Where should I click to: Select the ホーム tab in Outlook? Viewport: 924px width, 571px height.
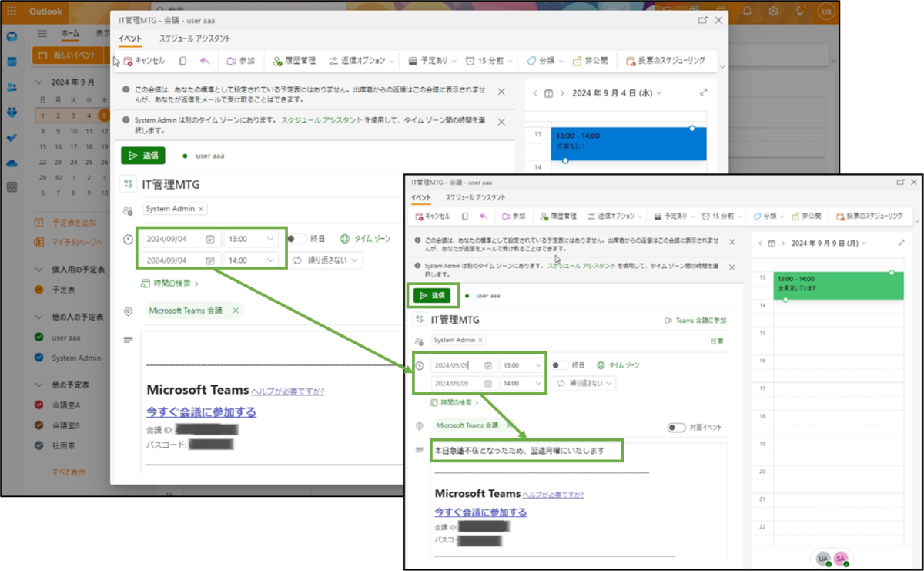click(x=70, y=34)
